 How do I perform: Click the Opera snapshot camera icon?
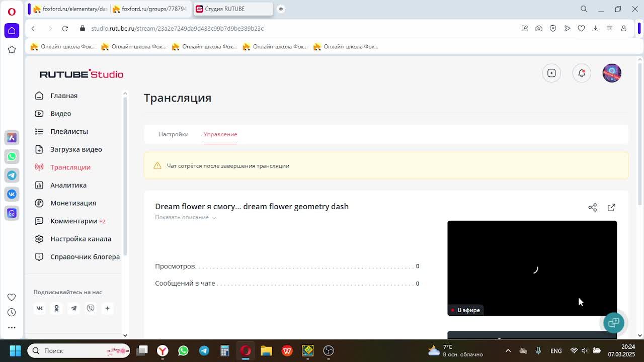coord(539,29)
